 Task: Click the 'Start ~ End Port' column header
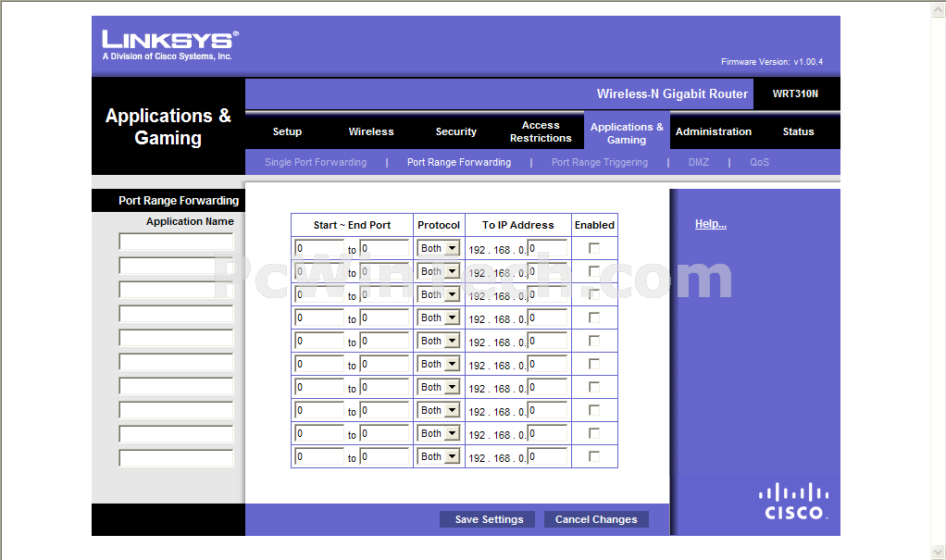[x=352, y=225]
